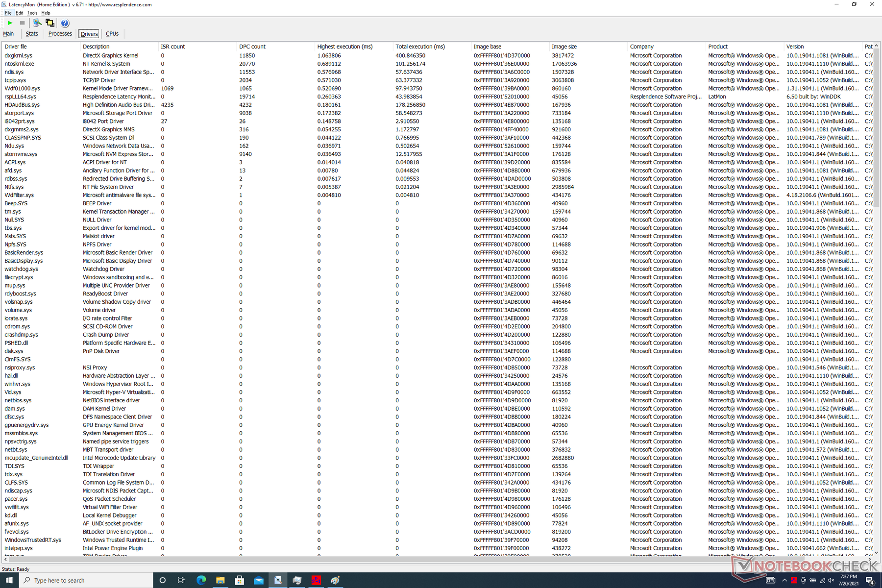
Task: Open the Mail app from the taskbar
Action: point(258,580)
